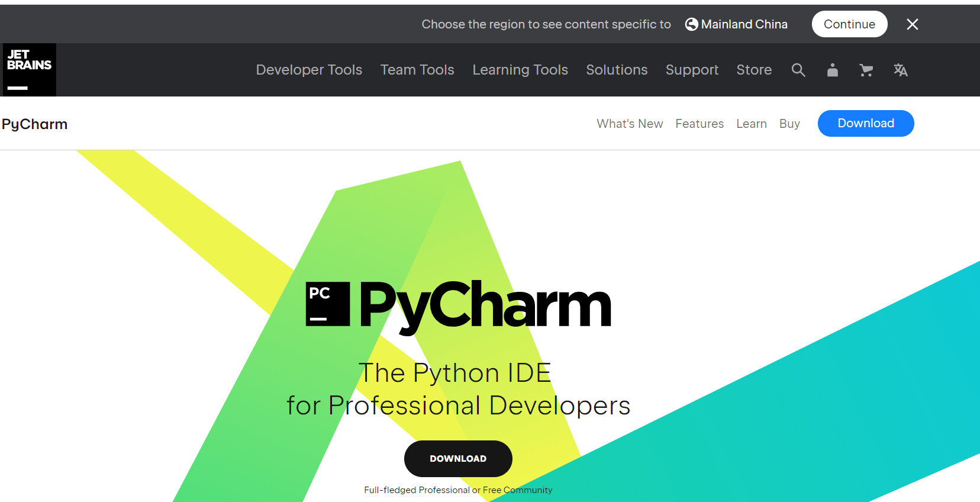
Task: Open the Learning Tools menu
Action: [x=520, y=70]
